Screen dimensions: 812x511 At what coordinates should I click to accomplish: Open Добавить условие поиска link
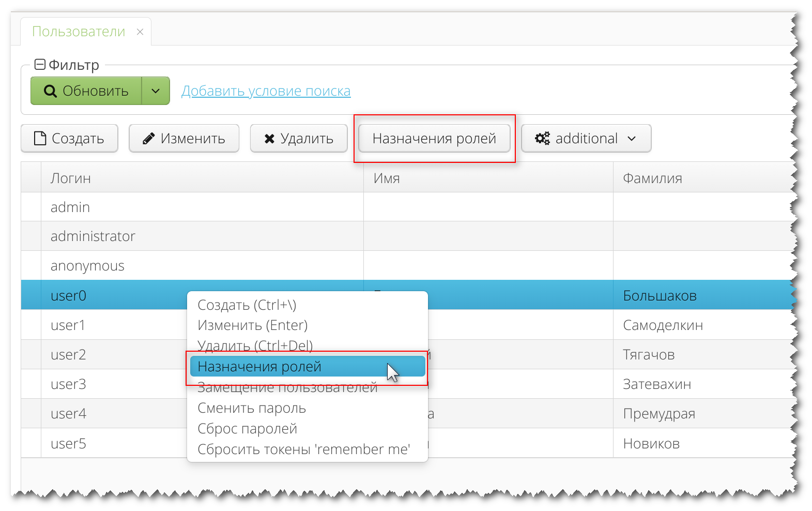click(266, 91)
